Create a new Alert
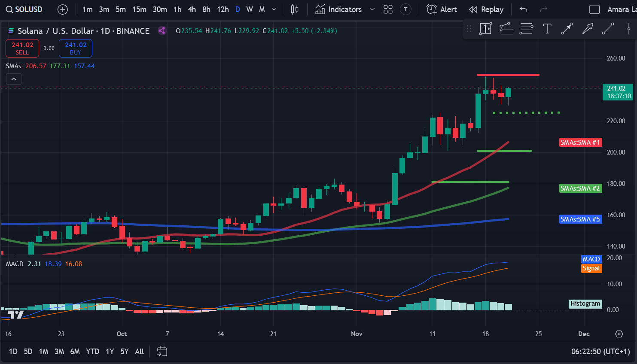The image size is (637, 364). pos(442,9)
